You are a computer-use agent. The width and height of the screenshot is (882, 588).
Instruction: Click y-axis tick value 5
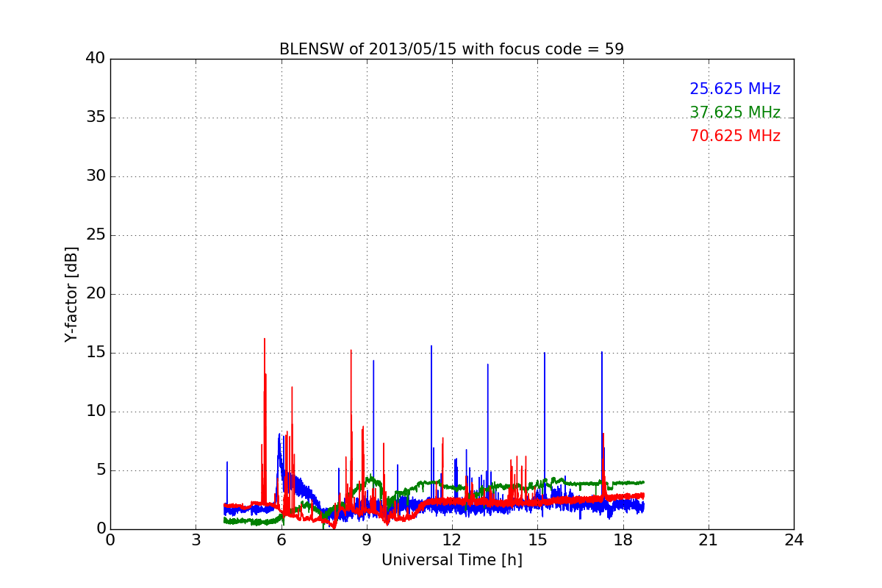click(x=101, y=470)
